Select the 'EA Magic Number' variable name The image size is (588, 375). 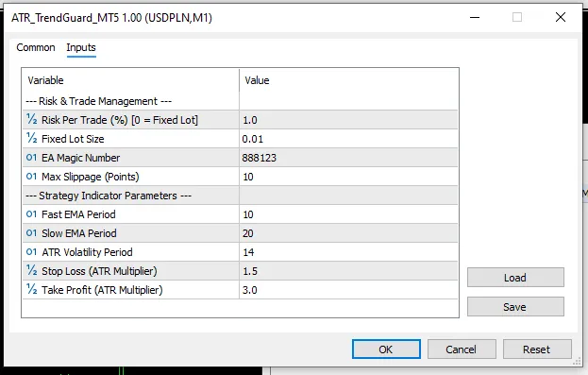click(80, 158)
